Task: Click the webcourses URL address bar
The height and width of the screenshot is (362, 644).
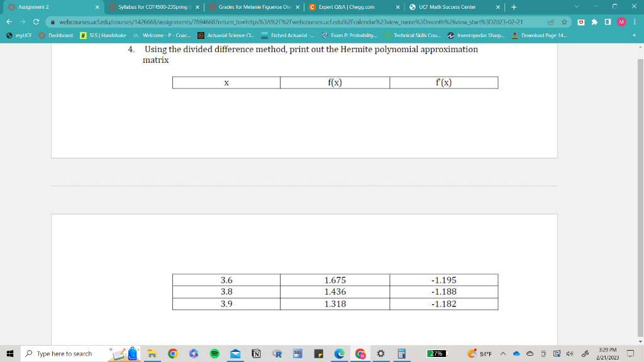Action: (291, 22)
